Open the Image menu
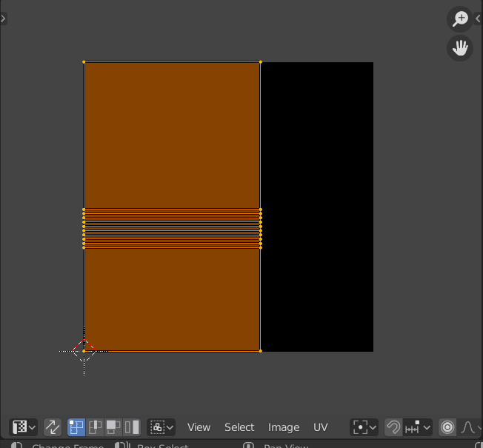This screenshot has width=483, height=448. click(x=284, y=427)
